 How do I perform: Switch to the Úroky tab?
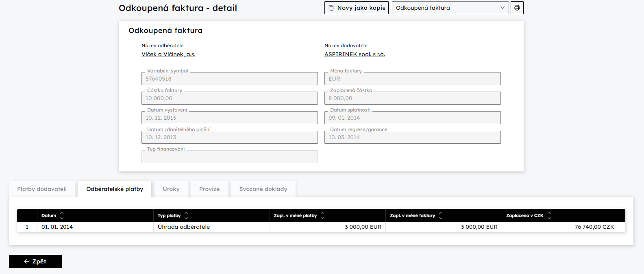click(171, 189)
